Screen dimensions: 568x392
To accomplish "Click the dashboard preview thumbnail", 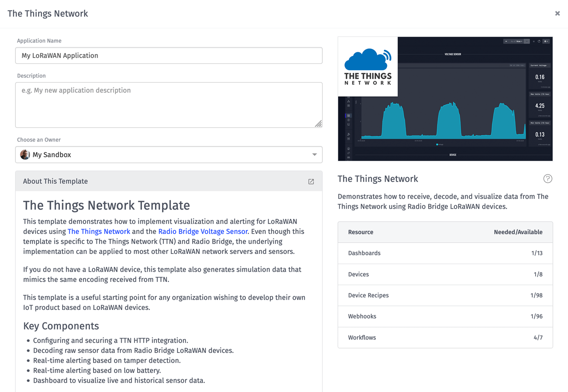I will (x=445, y=99).
